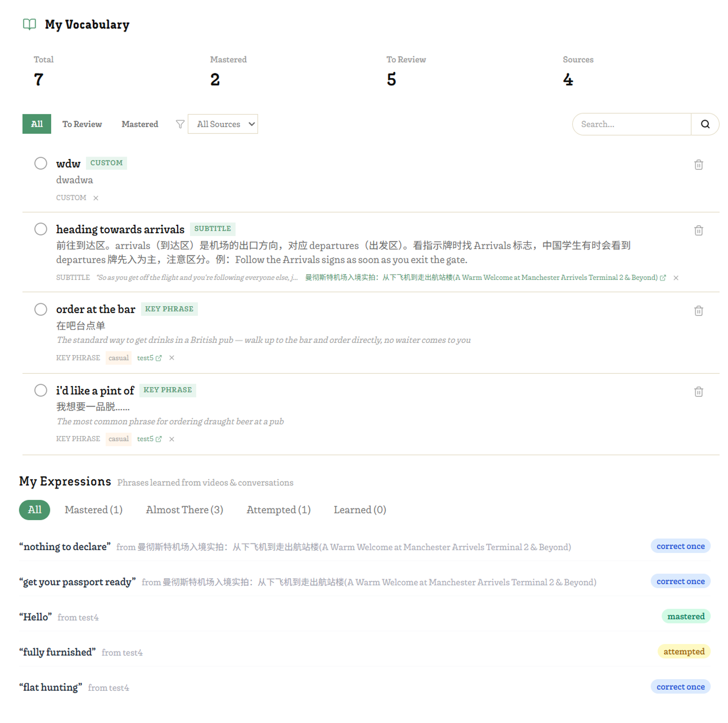This screenshot has width=728, height=723.
Task: Delete 'order at the bar' using trash icon
Action: 698,311
